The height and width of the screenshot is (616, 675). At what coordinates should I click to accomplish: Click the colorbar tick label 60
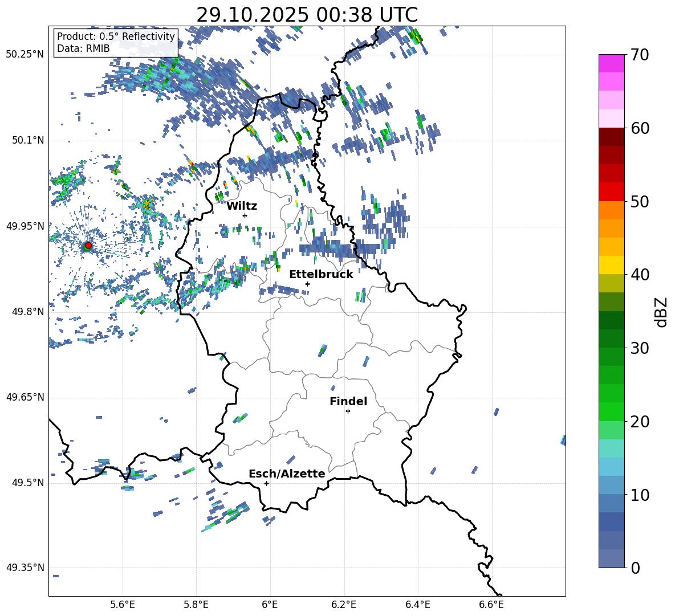point(640,128)
